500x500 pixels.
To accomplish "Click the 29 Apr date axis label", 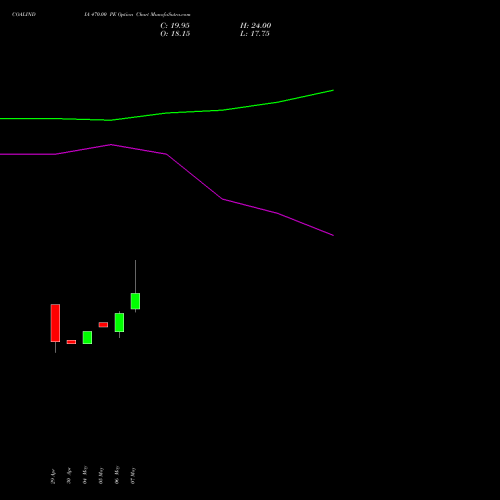I will point(53,477).
